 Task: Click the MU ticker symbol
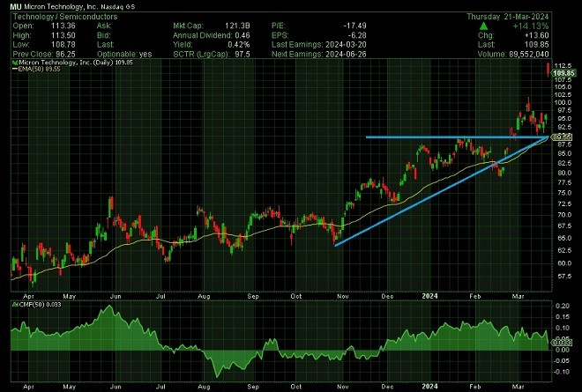point(16,7)
